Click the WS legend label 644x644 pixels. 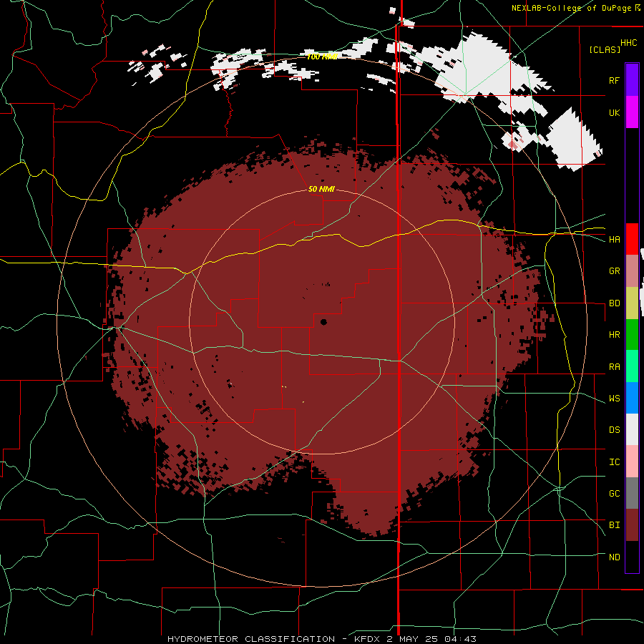[614, 399]
